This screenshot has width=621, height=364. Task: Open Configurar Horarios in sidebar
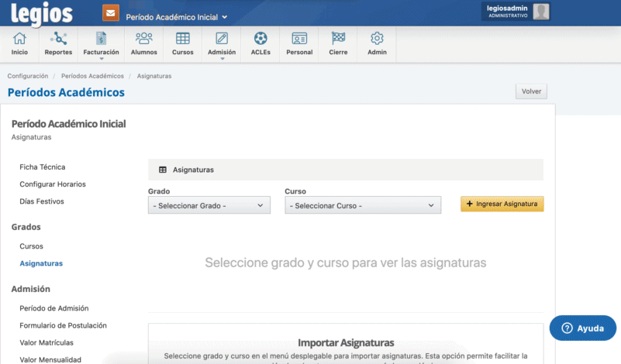pyautogui.click(x=53, y=184)
